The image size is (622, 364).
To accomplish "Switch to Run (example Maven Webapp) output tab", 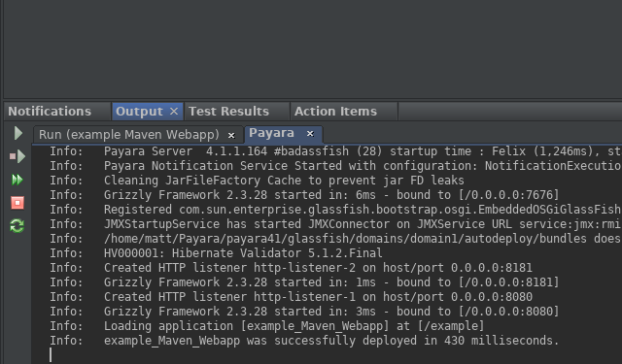I will tap(129, 135).
